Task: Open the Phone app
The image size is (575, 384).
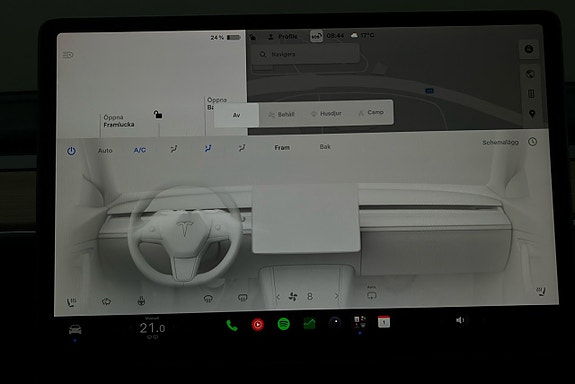Action: (232, 325)
